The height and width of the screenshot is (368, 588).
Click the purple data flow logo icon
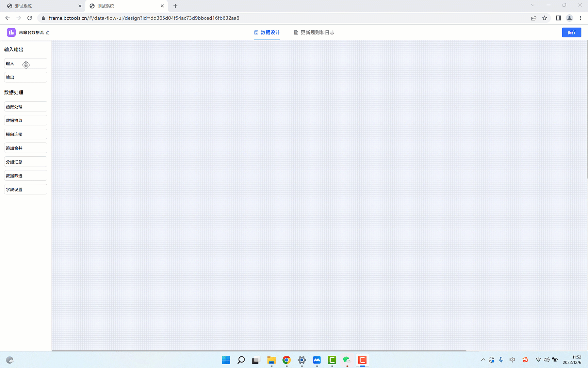coord(11,32)
